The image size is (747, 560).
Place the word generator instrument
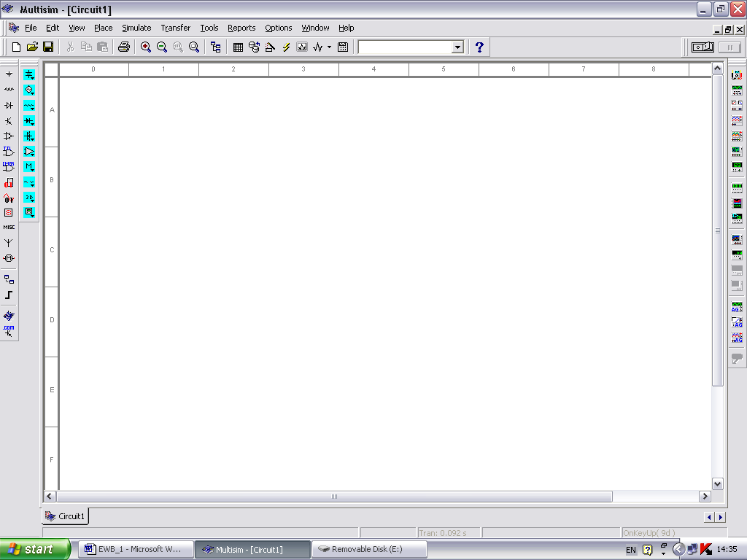(737, 187)
